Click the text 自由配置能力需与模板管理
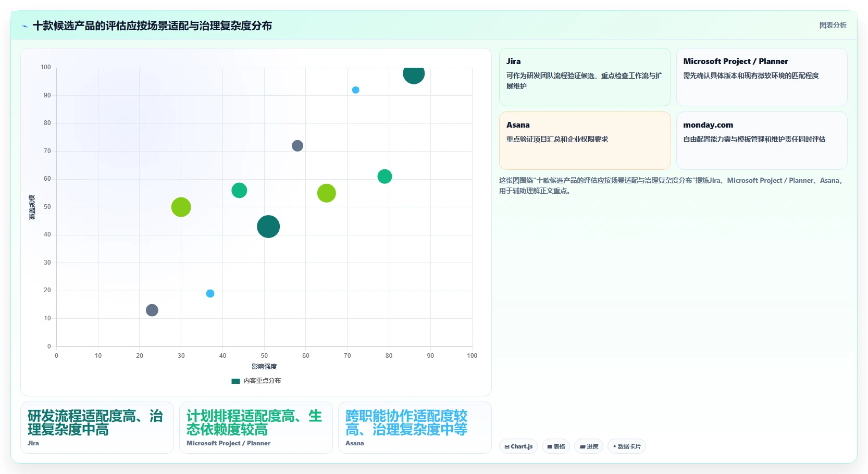The height and width of the screenshot is (474, 868). point(754,139)
